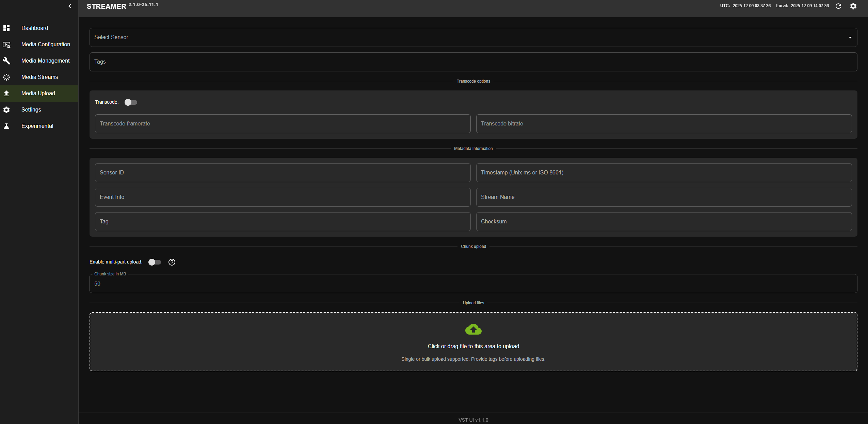Focus the Tags input field
Image resolution: width=868 pixels, height=424 pixels.
[x=473, y=62]
